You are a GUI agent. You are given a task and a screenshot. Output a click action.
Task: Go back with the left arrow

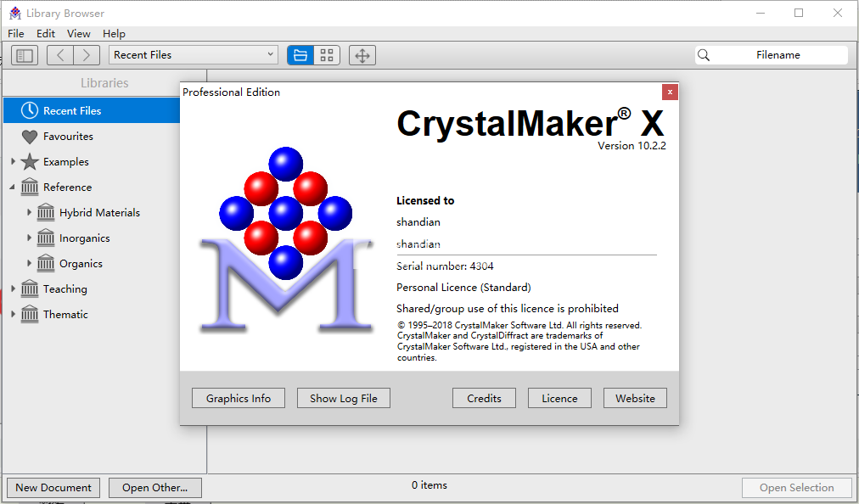60,55
